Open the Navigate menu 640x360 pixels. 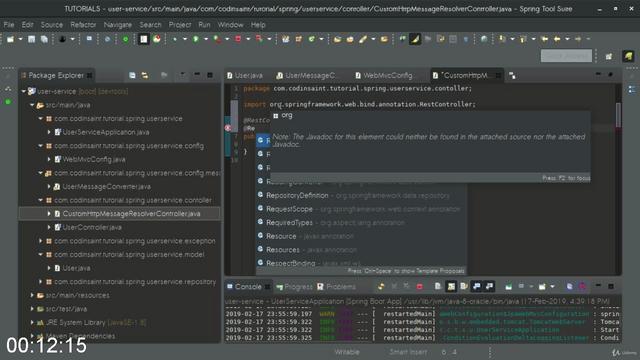pyautogui.click(x=118, y=25)
